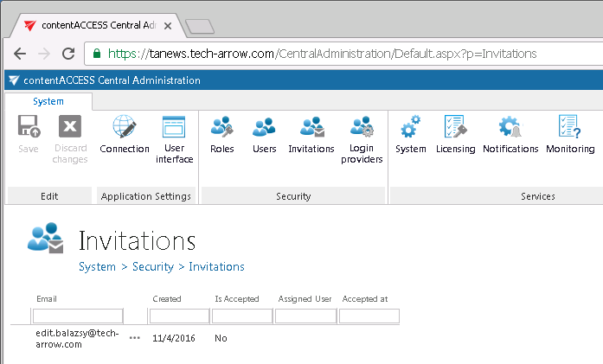Open the ellipsis menu for edit.balazsy invitation
This screenshot has height=364, width=603.
pos(135,338)
